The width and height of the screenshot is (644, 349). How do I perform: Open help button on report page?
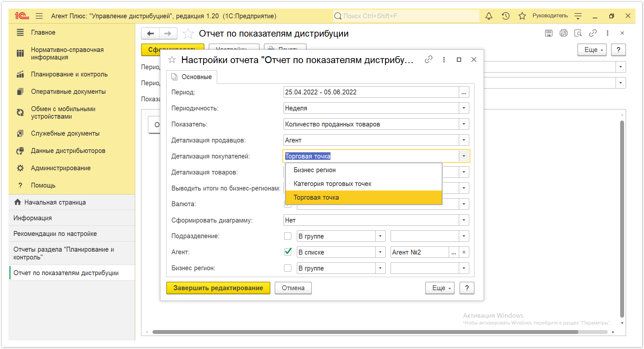click(618, 50)
